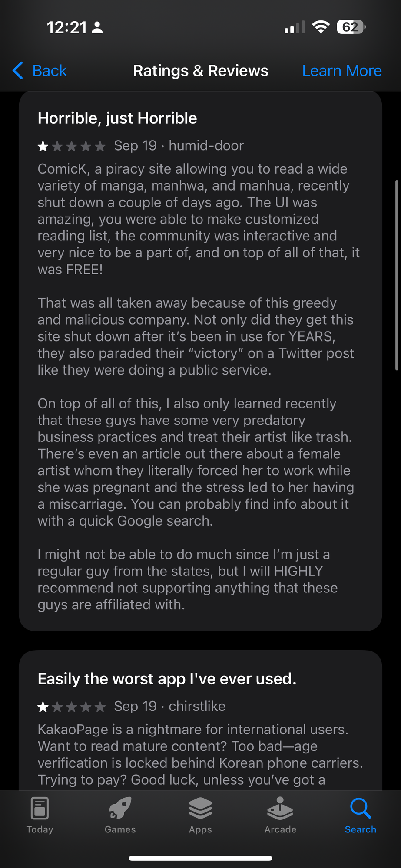The height and width of the screenshot is (868, 401).
Task: Tap the star rating on humid-door's review
Action: point(72,146)
